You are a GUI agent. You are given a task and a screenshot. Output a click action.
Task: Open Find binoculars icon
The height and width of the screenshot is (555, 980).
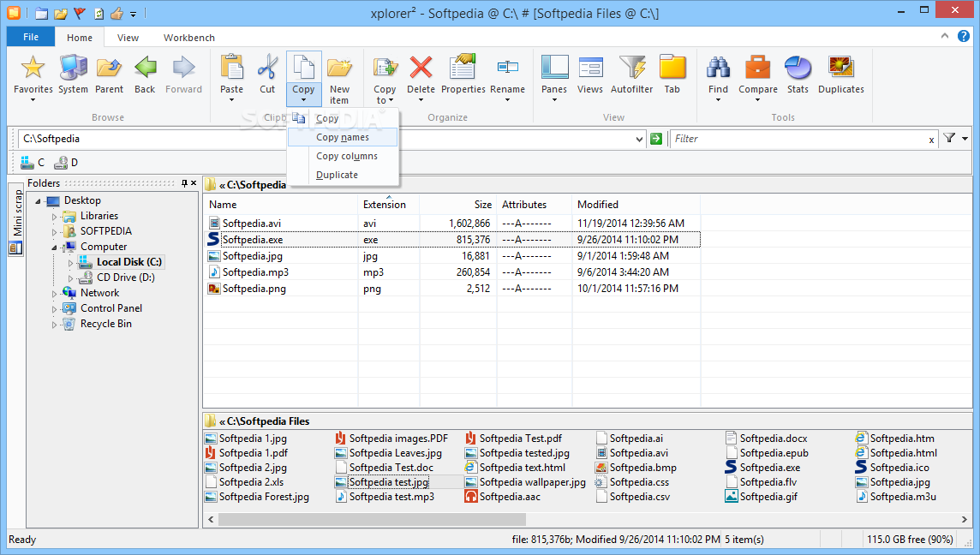[x=718, y=68]
